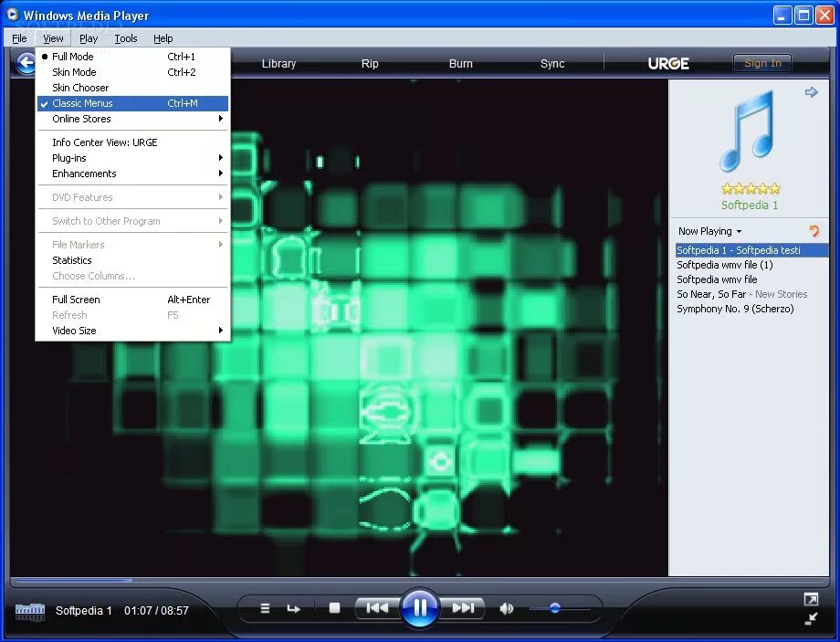Mute the sound via the speaker icon
The width and height of the screenshot is (840, 642).
(506, 608)
